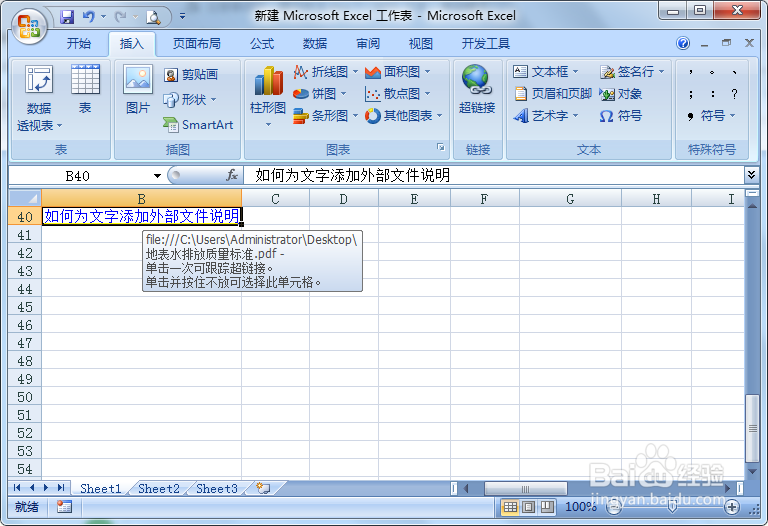Image resolution: width=768 pixels, height=526 pixels.
Task: Switch to Page Layout view
Action: point(528,507)
